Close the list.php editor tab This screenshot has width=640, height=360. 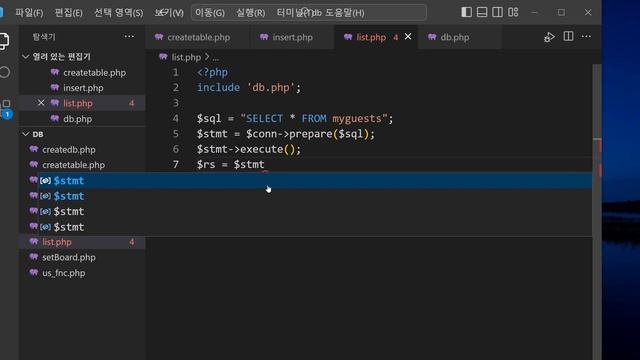coord(408,37)
